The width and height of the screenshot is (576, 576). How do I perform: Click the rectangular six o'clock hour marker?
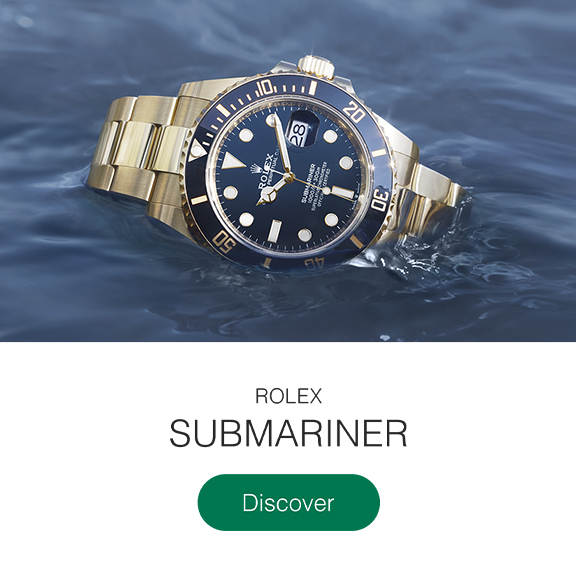tap(276, 230)
